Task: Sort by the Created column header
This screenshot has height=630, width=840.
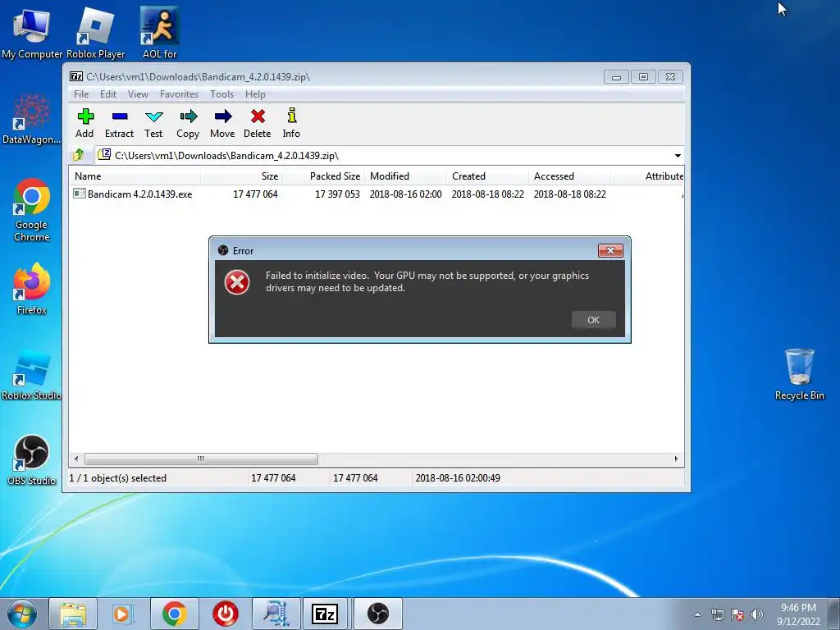Action: [487, 176]
